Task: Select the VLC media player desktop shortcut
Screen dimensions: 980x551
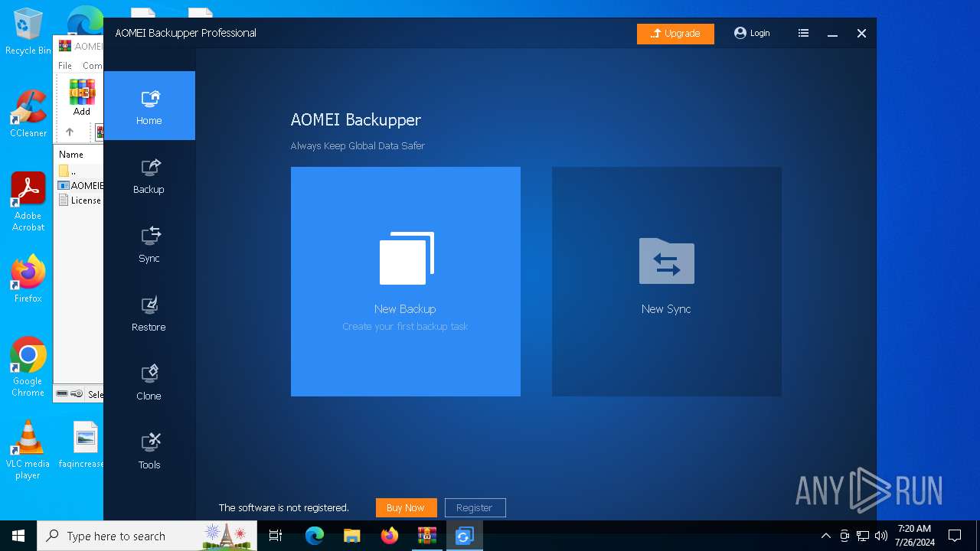Action: coord(28,450)
